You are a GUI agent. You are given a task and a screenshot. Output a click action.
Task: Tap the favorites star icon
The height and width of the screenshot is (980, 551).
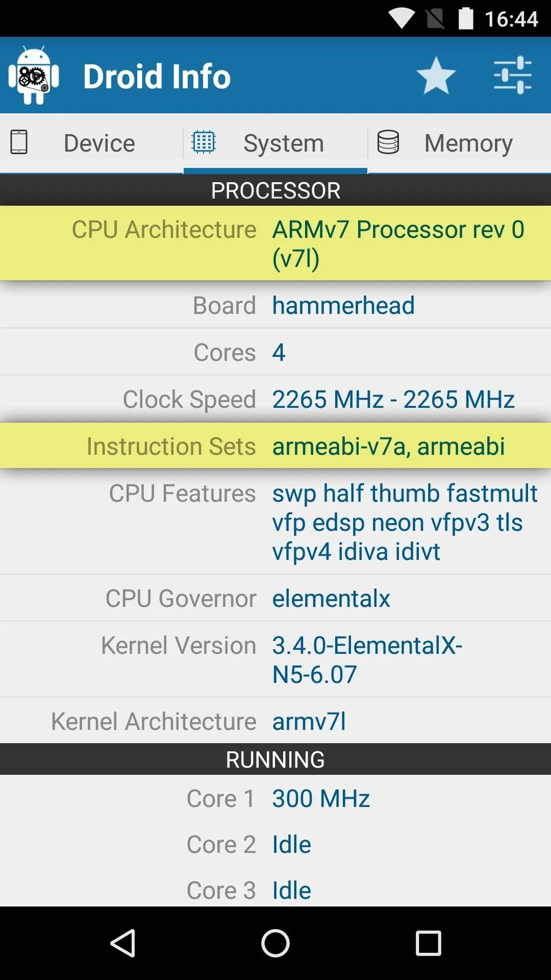[436, 76]
